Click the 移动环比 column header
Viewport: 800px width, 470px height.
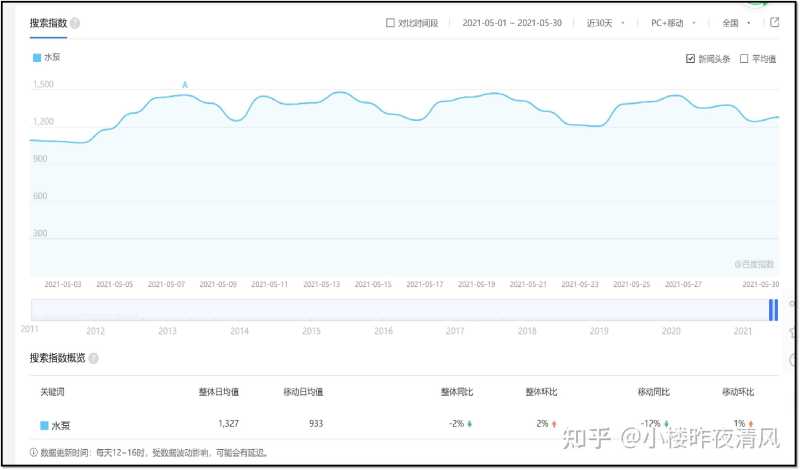[738, 392]
